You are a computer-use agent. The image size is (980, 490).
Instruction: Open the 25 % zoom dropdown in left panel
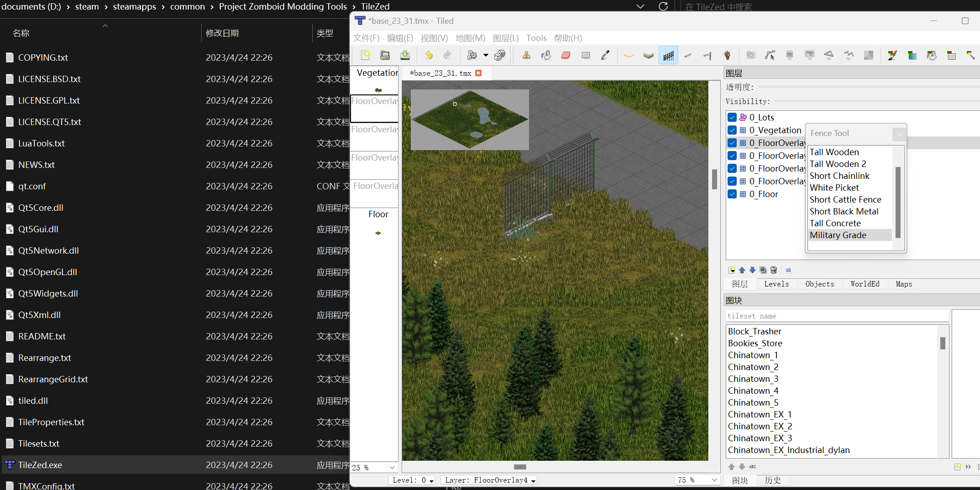[x=373, y=468]
